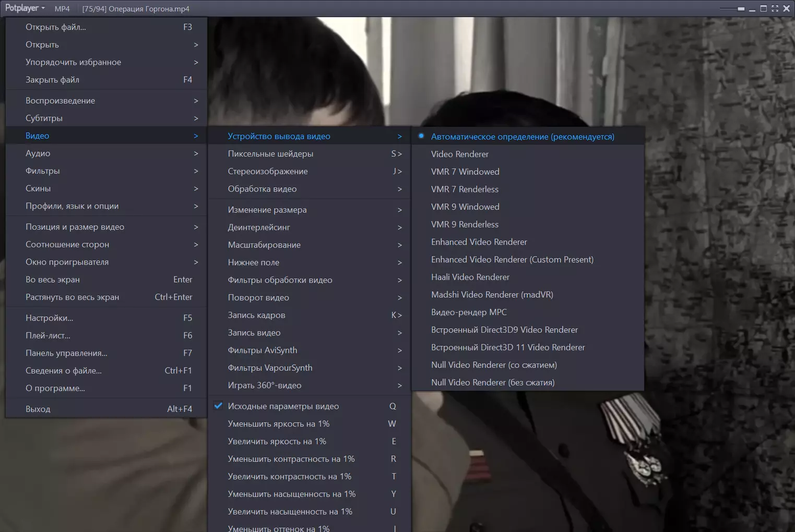Click the MP4 format label in title bar
The height and width of the screenshot is (532, 795).
[62, 9]
